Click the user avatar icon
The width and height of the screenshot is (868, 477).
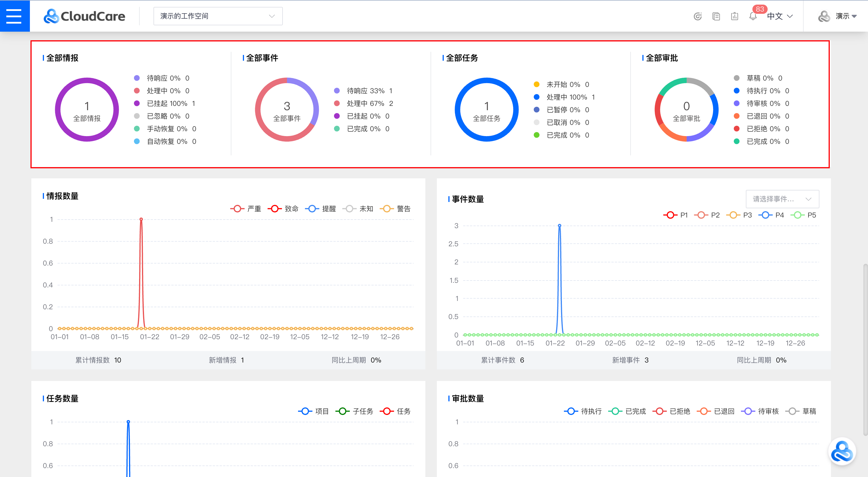coord(824,16)
